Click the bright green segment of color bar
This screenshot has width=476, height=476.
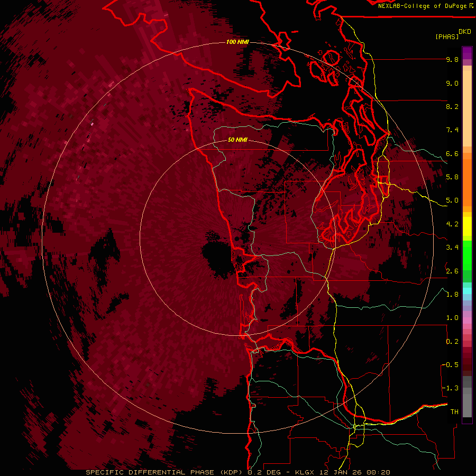(467, 255)
